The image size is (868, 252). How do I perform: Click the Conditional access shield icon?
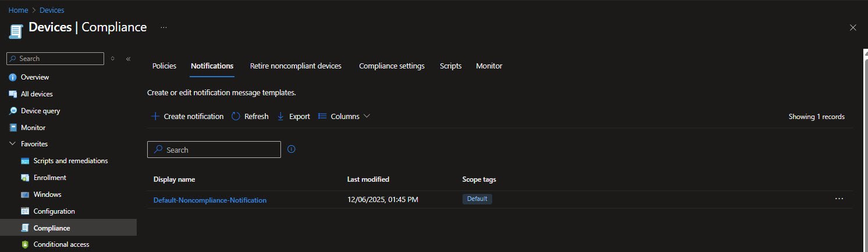click(x=25, y=244)
